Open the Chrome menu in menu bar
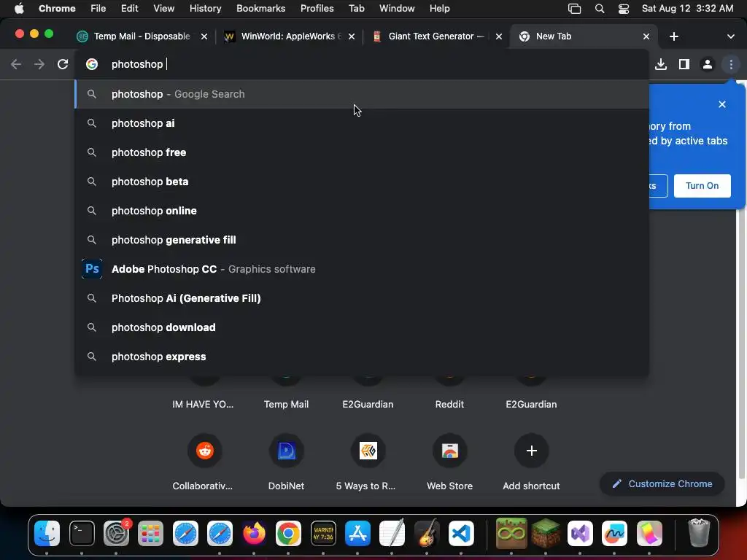The height and width of the screenshot is (560, 747). coord(57,9)
